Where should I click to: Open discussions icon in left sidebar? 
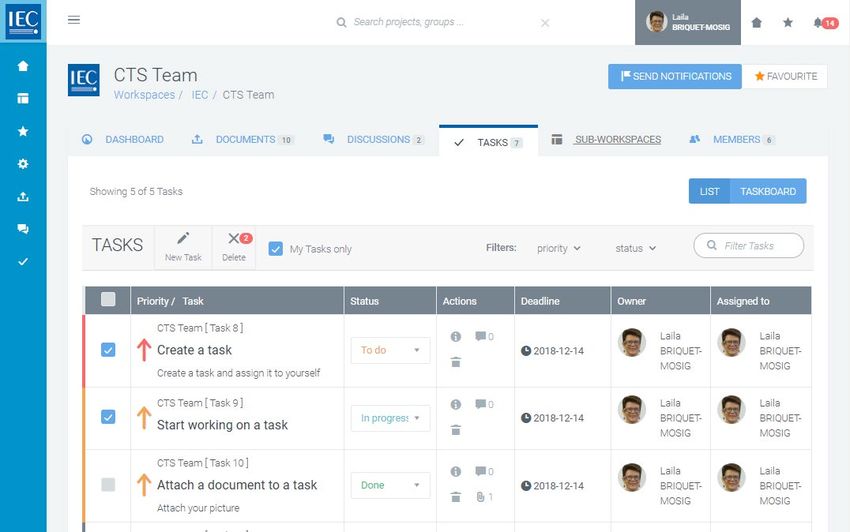(23, 229)
